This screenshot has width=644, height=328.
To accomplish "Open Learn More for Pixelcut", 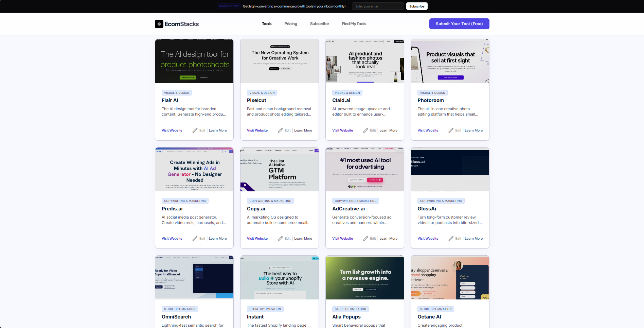I will [x=303, y=131].
